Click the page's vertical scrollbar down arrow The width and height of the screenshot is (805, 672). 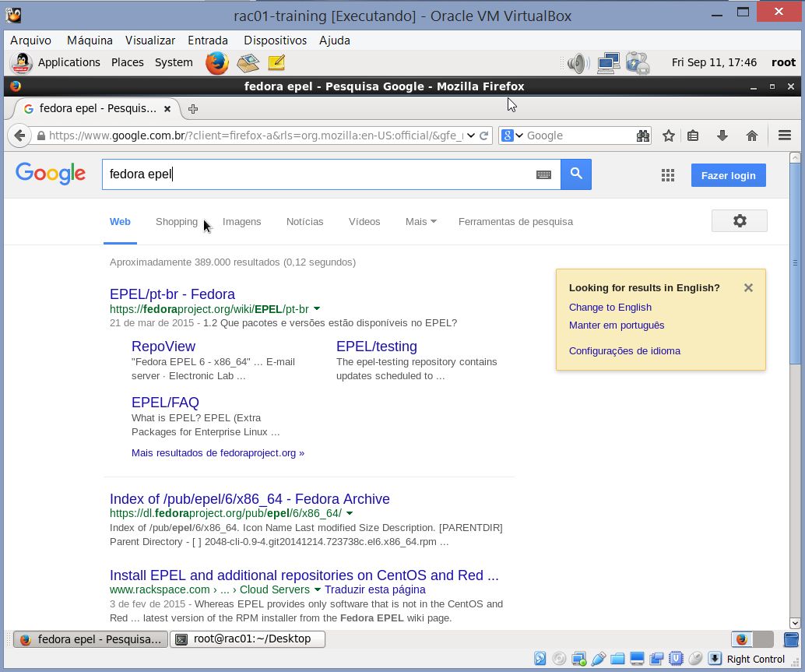[795, 623]
